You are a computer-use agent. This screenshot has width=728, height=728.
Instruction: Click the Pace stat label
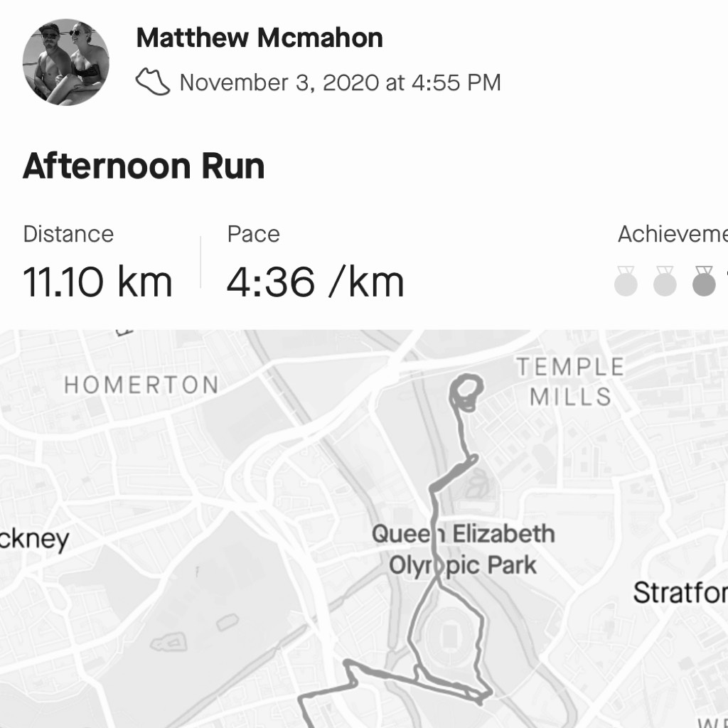[x=254, y=234]
